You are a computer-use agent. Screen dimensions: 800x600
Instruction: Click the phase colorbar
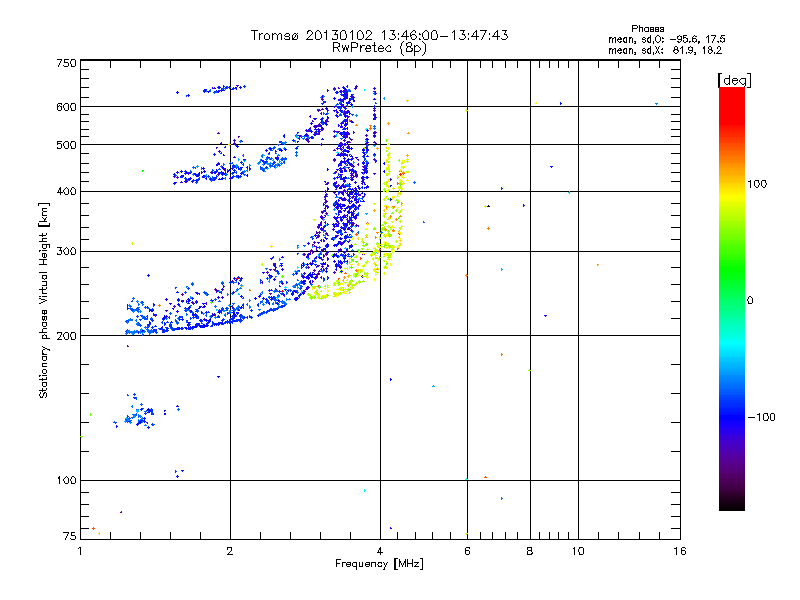pyautogui.click(x=732, y=298)
